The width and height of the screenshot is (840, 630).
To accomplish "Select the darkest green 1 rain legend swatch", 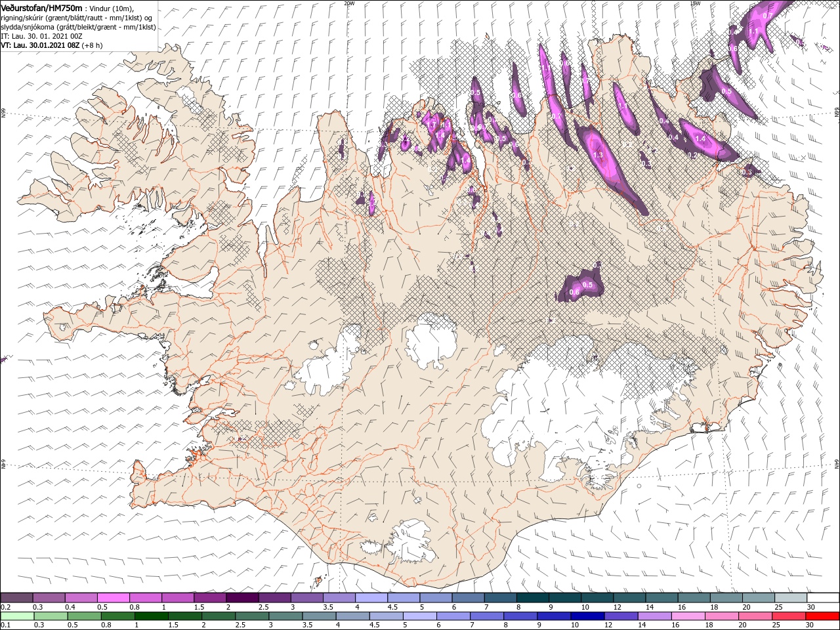I will (152, 616).
